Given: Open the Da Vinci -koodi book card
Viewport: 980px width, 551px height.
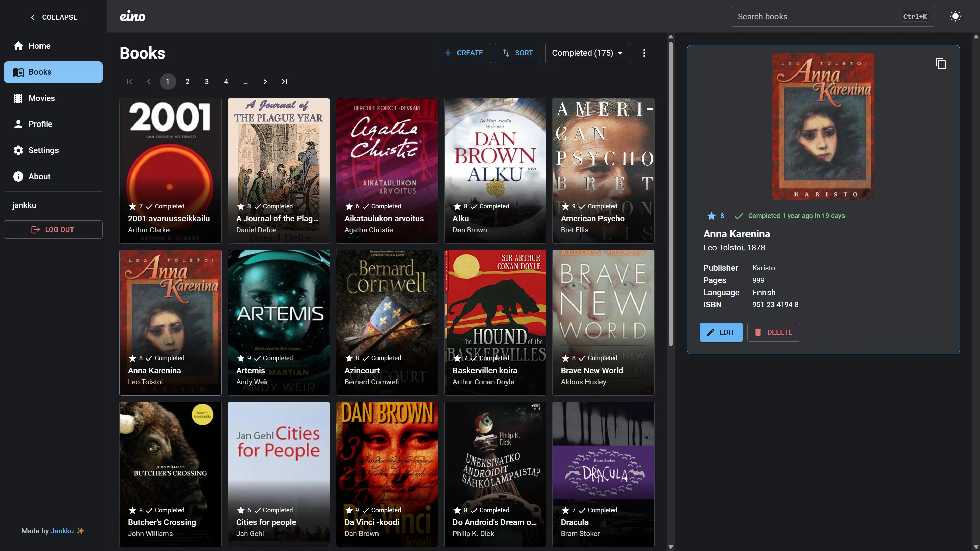Looking at the screenshot, I should [387, 474].
